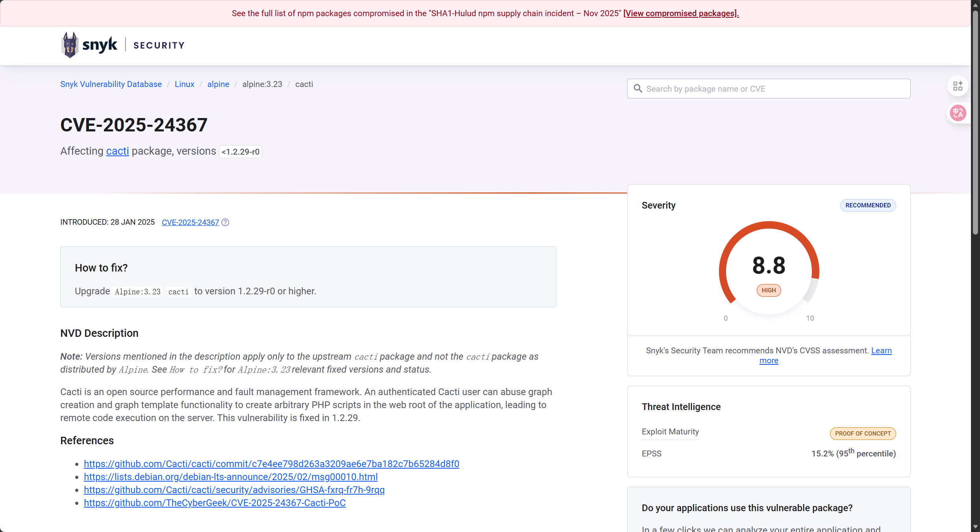Open Snyk Vulnerability Database breadcrumb
The height and width of the screenshot is (532, 980).
tap(111, 84)
